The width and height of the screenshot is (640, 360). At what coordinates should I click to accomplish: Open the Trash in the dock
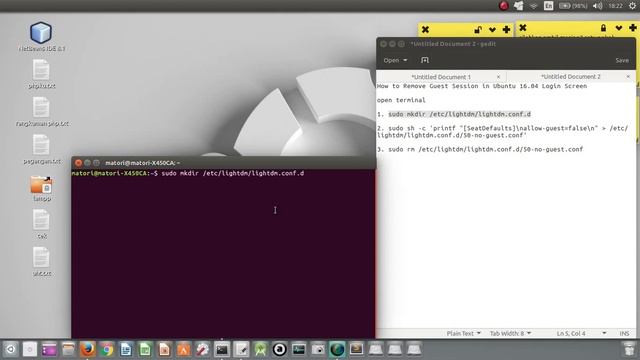tap(629, 349)
